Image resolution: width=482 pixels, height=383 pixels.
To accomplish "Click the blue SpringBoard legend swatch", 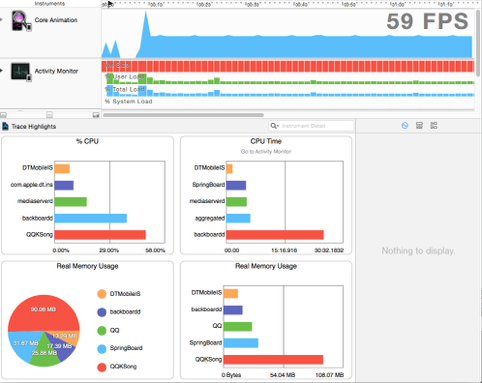I will click(x=102, y=348).
